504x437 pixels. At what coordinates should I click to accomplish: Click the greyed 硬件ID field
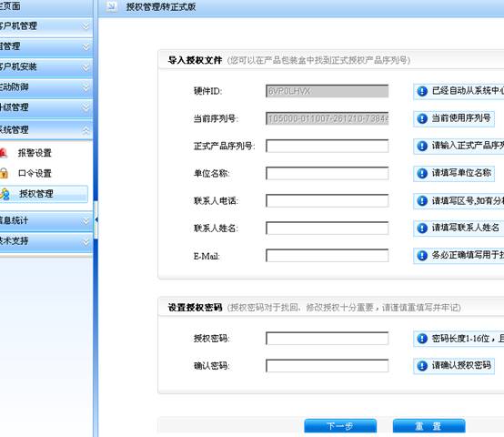[328, 91]
